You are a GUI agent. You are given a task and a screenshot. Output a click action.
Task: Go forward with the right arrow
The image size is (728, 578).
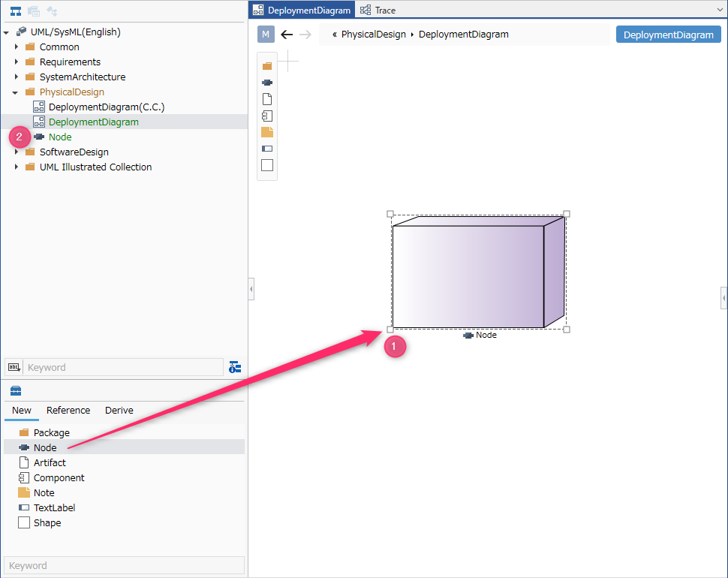(x=305, y=35)
